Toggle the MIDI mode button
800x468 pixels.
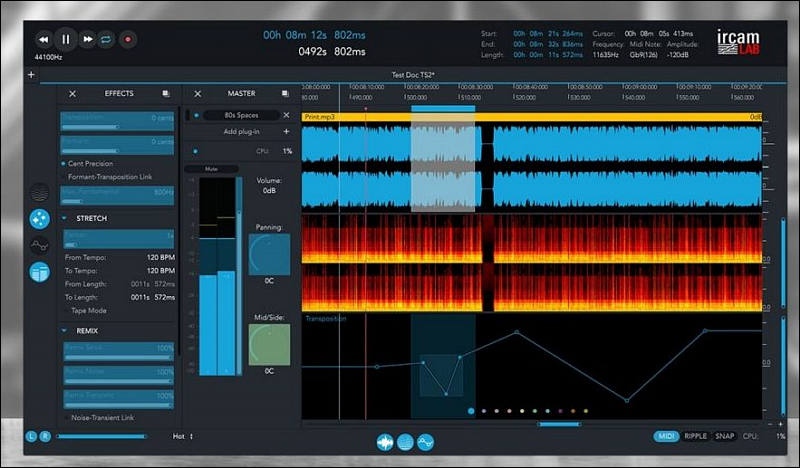tap(666, 436)
